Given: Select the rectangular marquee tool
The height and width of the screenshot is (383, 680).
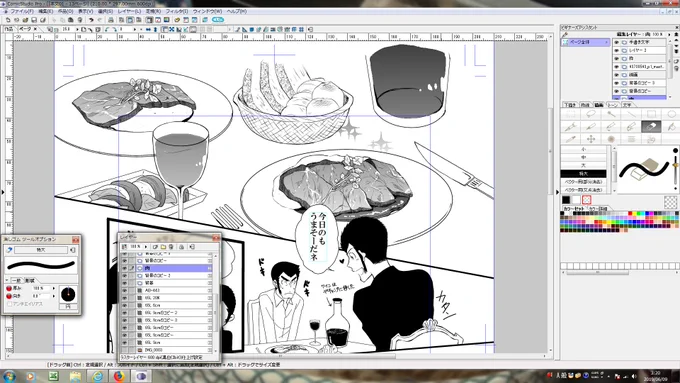Looking at the screenshot, I should 570,114.
